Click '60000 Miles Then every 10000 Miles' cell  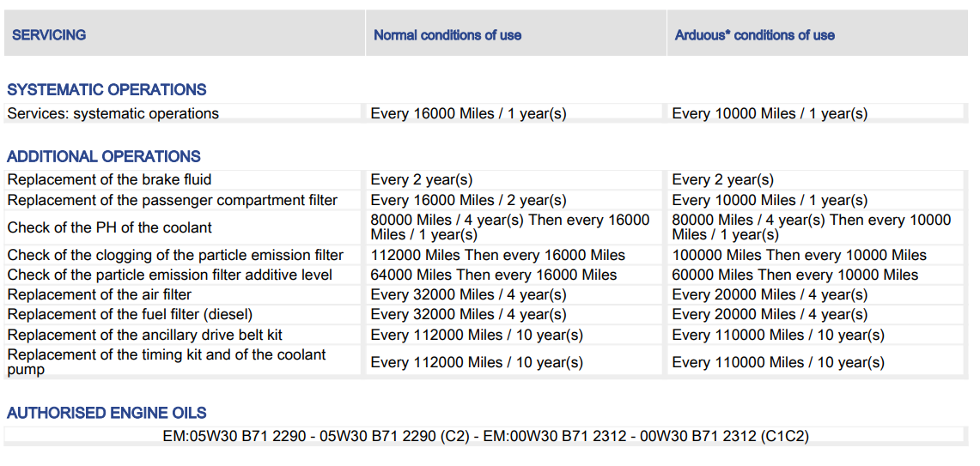pyautogui.click(x=795, y=275)
